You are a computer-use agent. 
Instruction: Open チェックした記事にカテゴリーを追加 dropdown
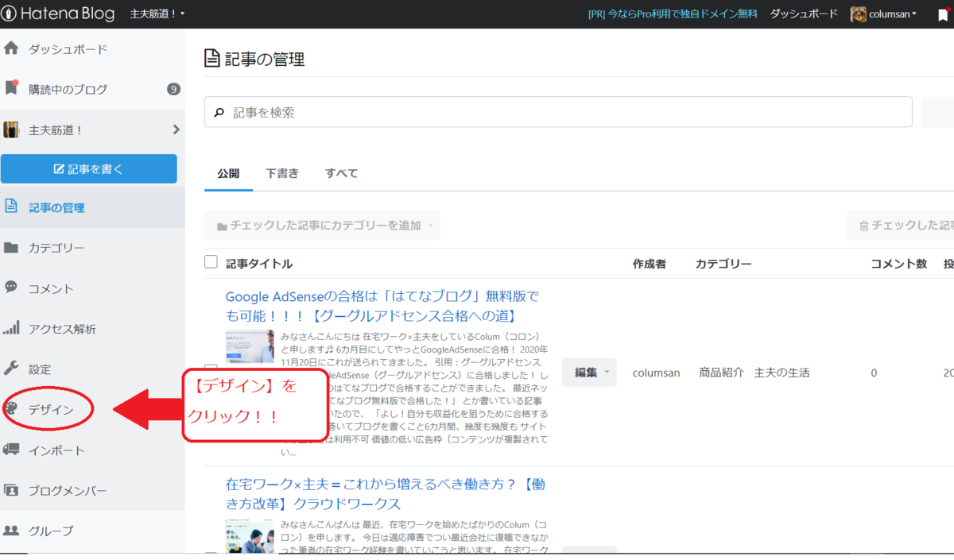pos(322,226)
